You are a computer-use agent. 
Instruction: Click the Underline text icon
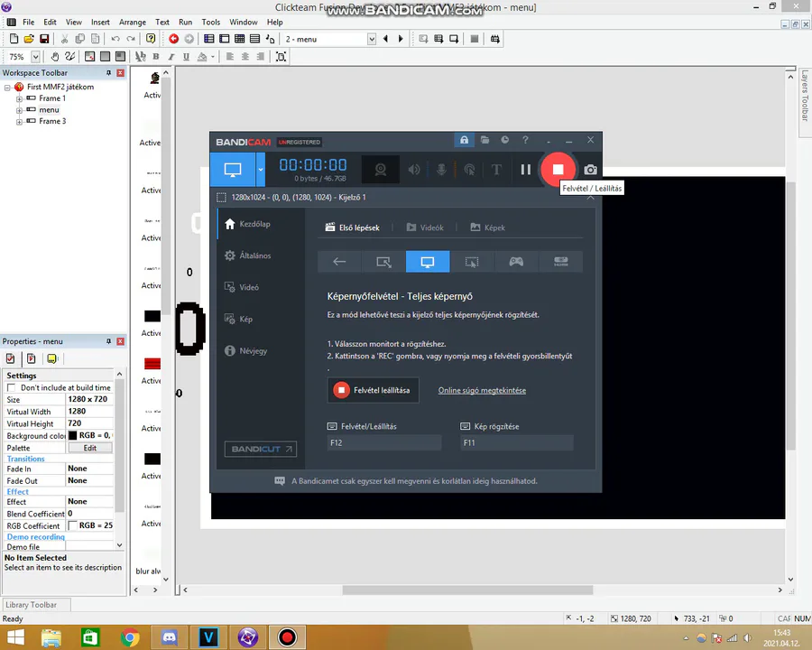(186, 57)
